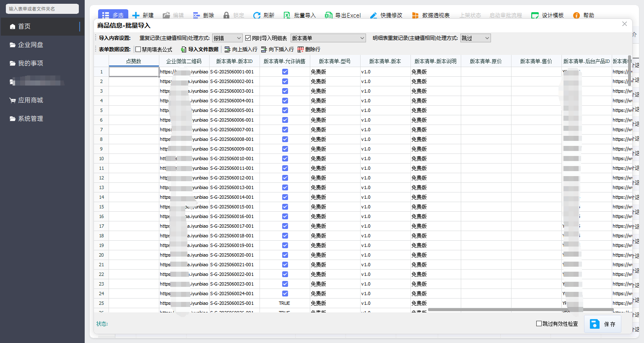
Task: Click the 上架状态 toolbar item
Action: [470, 16]
